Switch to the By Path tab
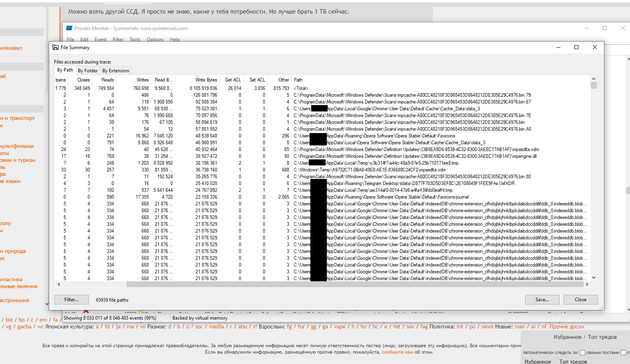The image size is (630, 364). point(65,70)
